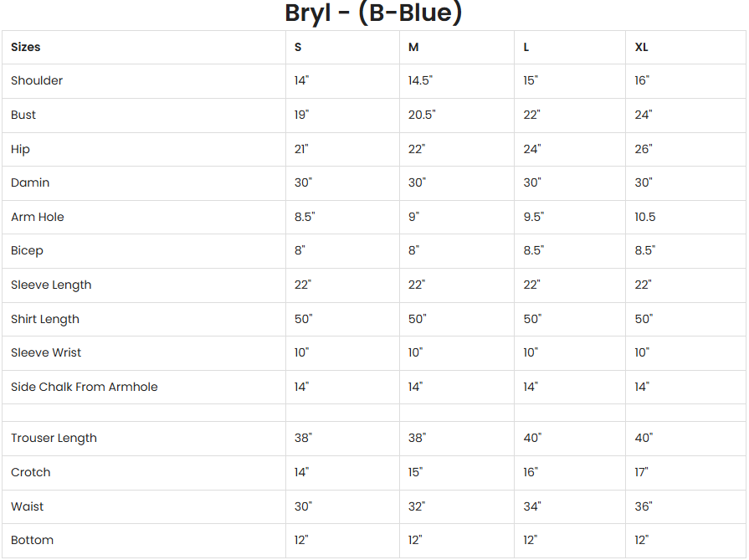This screenshot has width=749, height=560.
Task: Click the XL size column header
Action: point(641,47)
